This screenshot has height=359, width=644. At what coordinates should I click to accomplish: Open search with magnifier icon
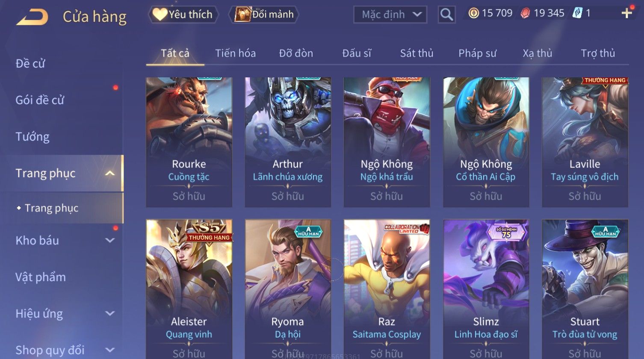[x=446, y=15]
